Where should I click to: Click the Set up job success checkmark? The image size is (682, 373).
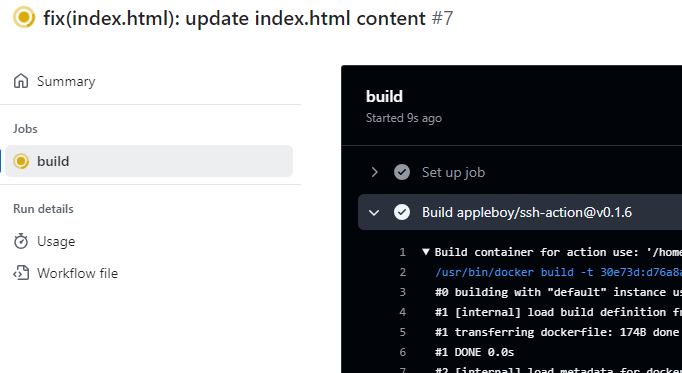coord(402,172)
